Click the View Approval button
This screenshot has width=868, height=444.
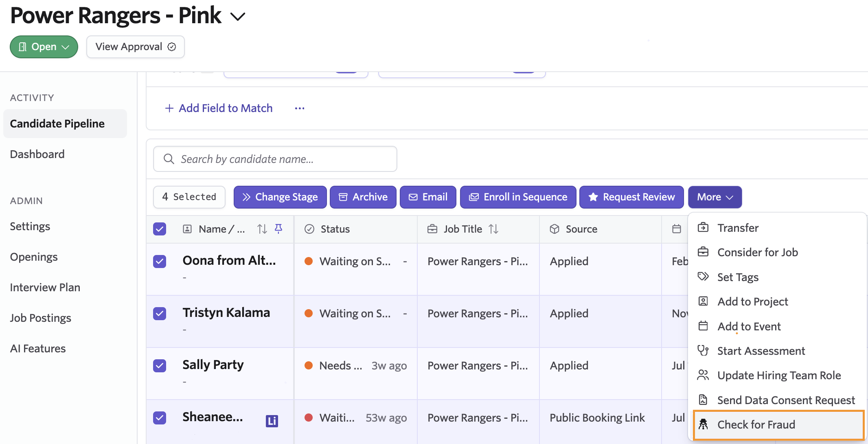point(135,47)
